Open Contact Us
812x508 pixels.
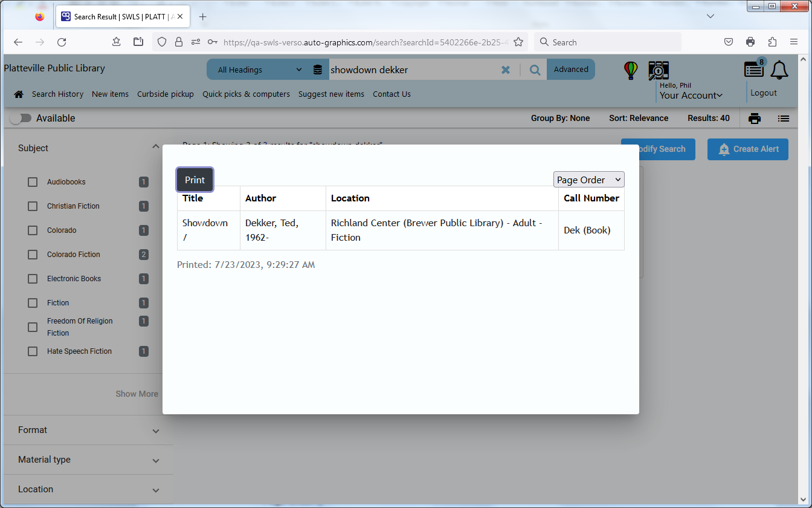391,94
